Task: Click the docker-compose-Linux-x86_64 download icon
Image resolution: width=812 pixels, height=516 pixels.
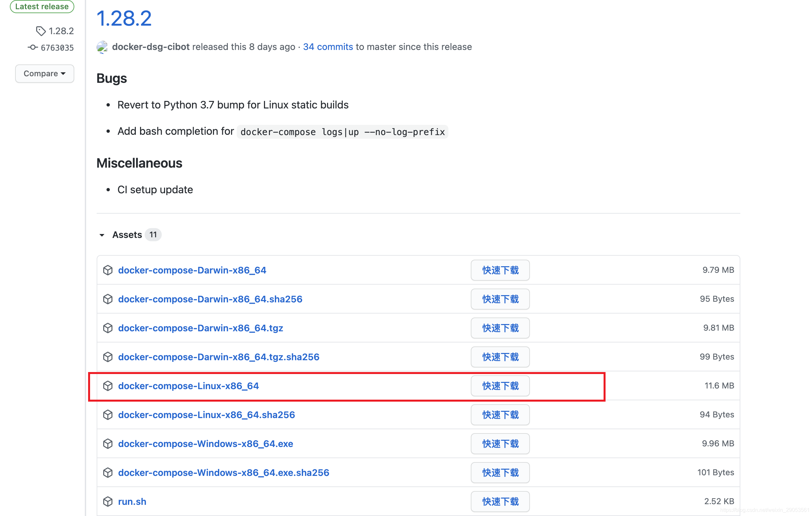Action: click(108, 385)
